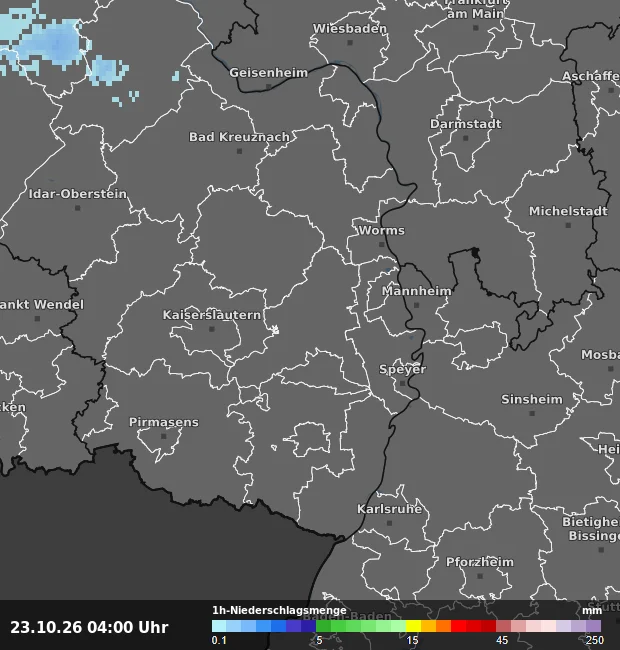Viewport: 620px width, 650px height.
Task: Click the Bad Kreuznach location marker square
Action: [239, 151]
